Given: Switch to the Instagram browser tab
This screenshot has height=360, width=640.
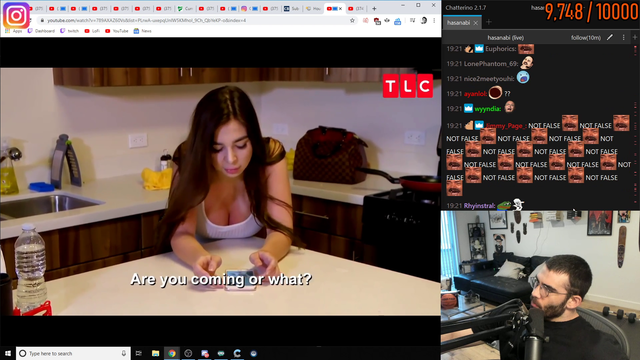Looking at the screenshot, I should (249, 9).
